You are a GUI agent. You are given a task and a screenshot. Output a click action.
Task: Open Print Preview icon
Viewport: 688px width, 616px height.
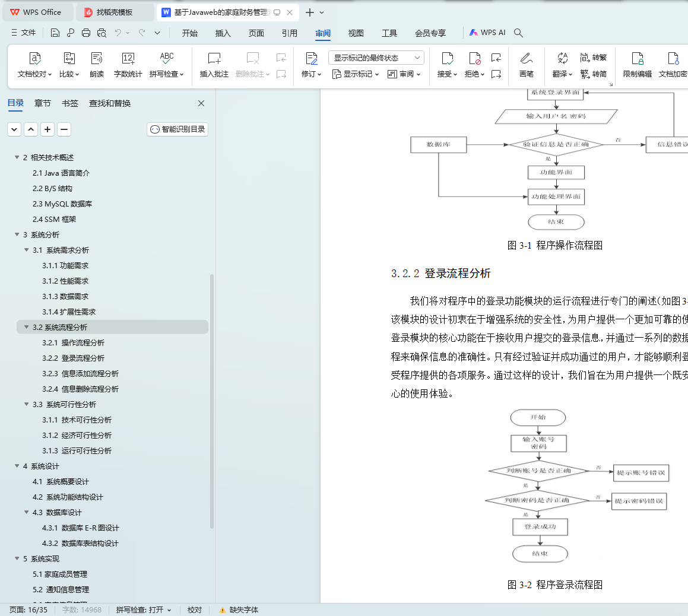[102, 33]
